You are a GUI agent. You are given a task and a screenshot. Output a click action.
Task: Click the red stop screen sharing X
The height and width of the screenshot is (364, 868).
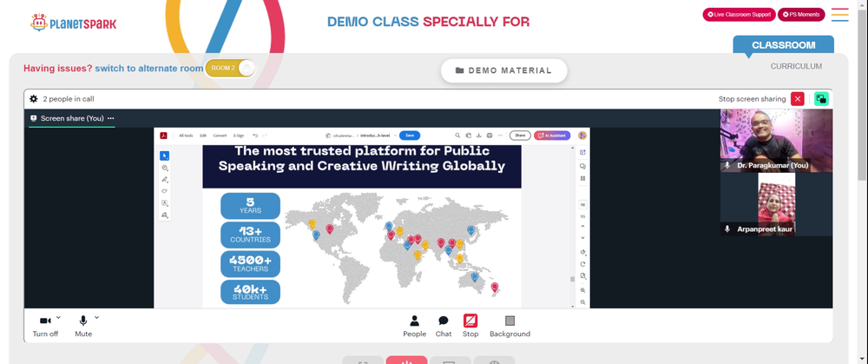[797, 99]
